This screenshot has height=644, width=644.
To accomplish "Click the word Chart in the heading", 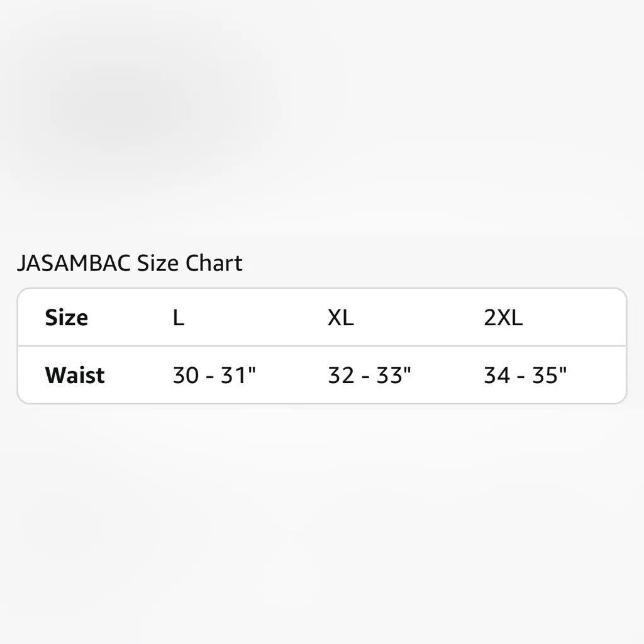I will click(214, 263).
